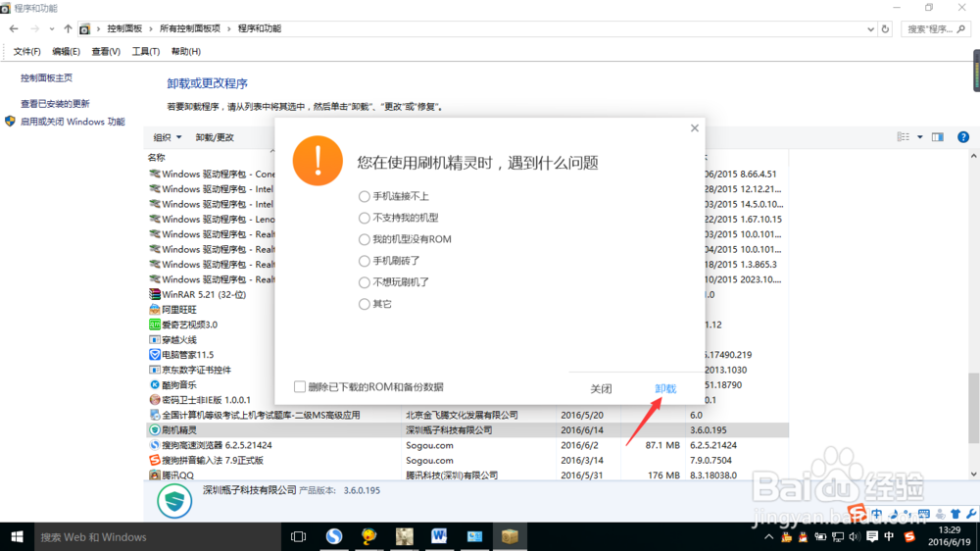This screenshot has height=551, width=980.
Task: Open 启用或关闭 Windows 功能 link
Action: pyautogui.click(x=73, y=122)
